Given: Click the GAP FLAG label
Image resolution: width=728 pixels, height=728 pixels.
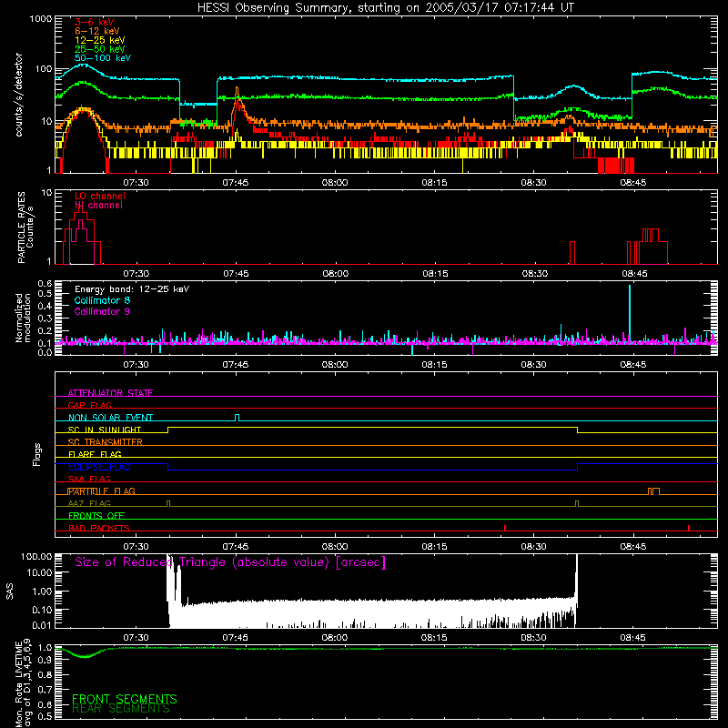Looking at the screenshot, I should pyautogui.click(x=89, y=405).
